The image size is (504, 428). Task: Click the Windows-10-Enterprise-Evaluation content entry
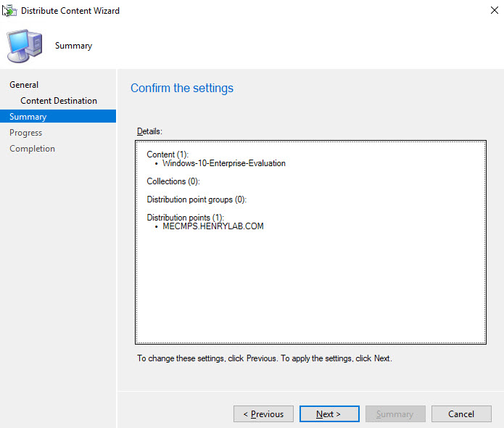point(223,164)
